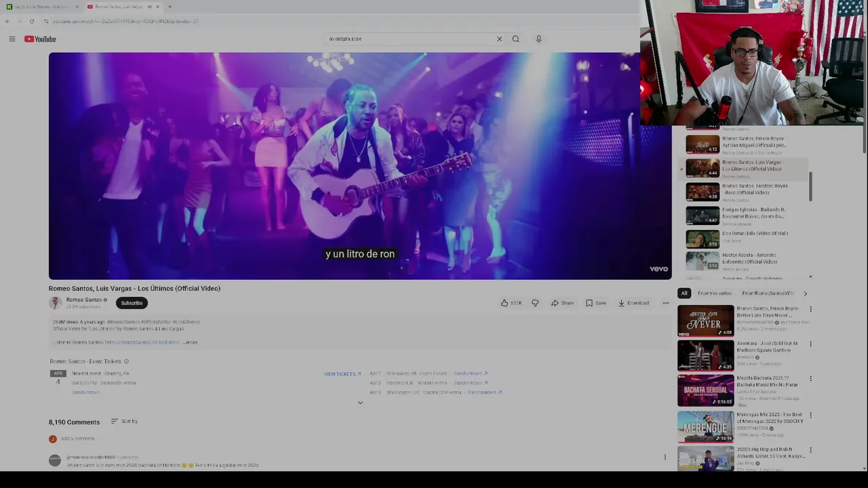Viewport: 868px width, 488px height.
Task: Play Romeo Santos, Teodoro Reyes playlist video
Action: (745, 192)
